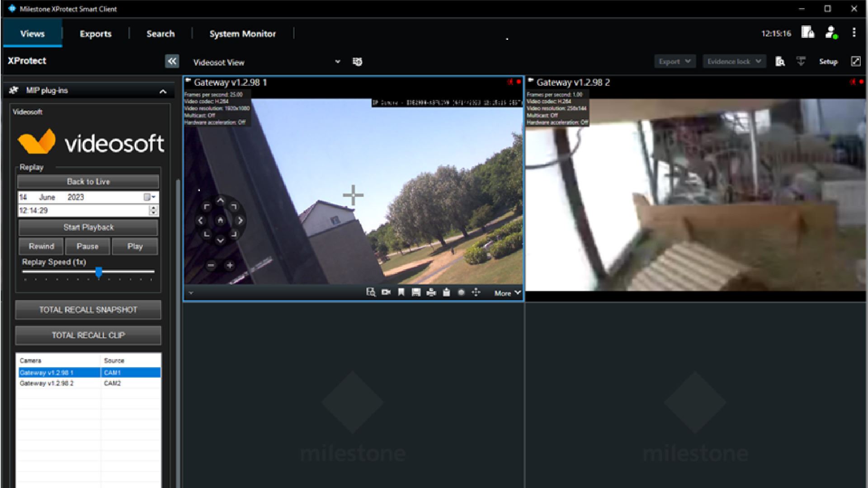Switch to the Exports tab

pos(95,33)
